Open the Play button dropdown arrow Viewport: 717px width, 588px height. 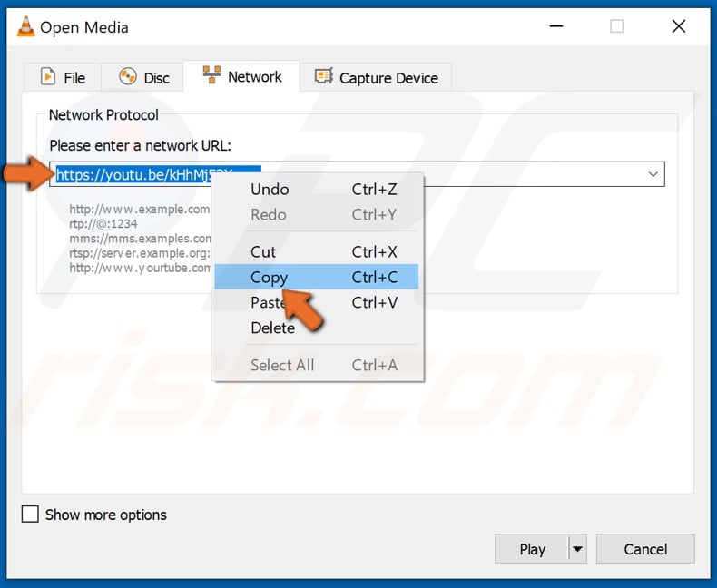[x=577, y=549]
